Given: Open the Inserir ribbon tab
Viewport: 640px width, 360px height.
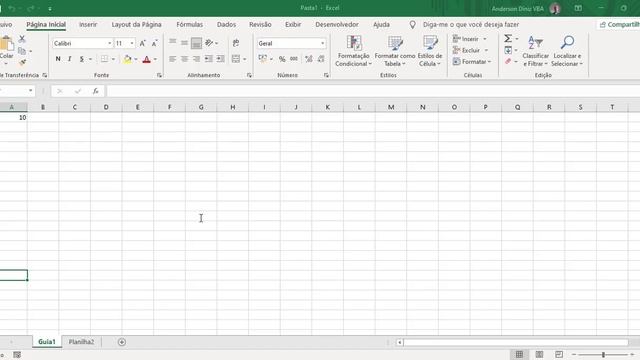Looking at the screenshot, I should 88,24.
